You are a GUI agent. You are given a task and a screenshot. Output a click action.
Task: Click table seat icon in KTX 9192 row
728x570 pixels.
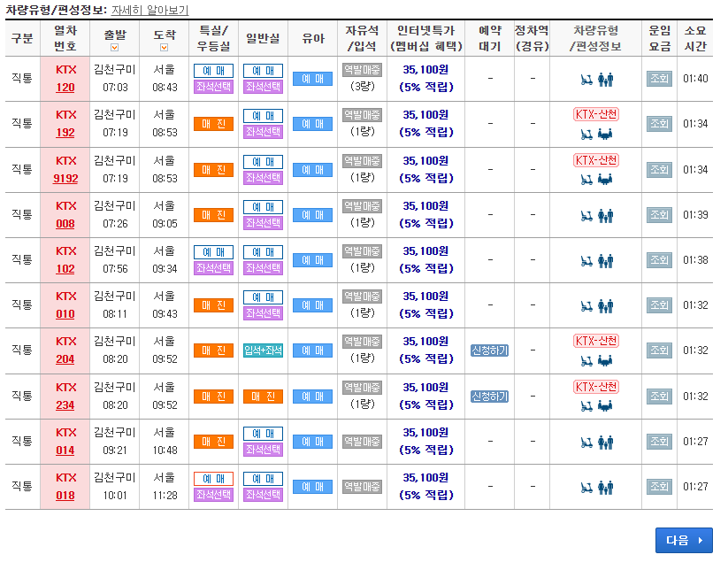pos(605,180)
